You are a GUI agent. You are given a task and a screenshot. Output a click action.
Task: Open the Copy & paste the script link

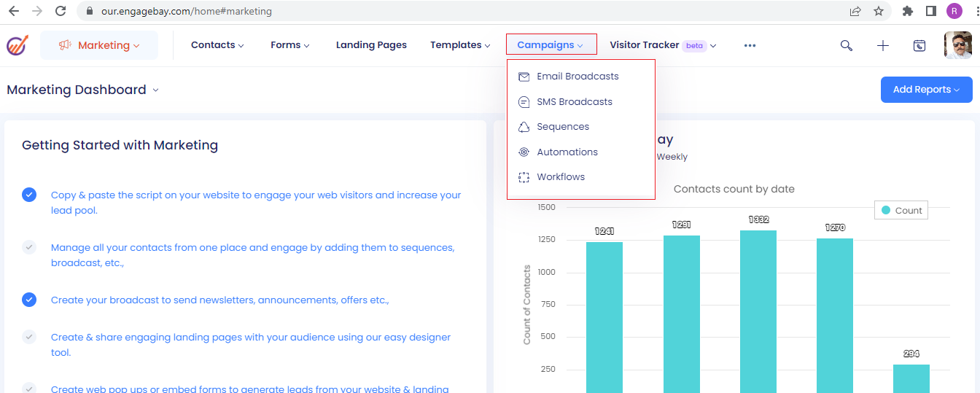[x=256, y=203]
